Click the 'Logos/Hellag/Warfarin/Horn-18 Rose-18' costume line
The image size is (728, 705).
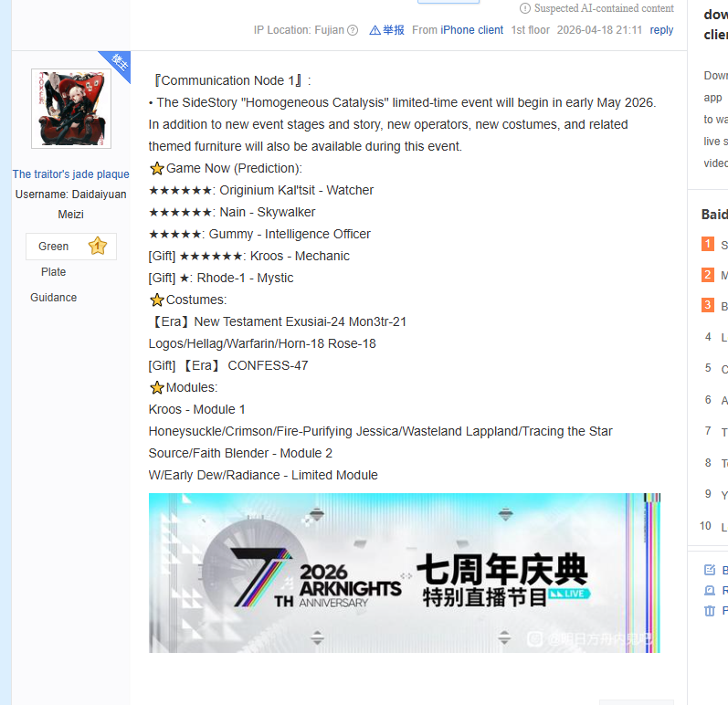click(262, 344)
